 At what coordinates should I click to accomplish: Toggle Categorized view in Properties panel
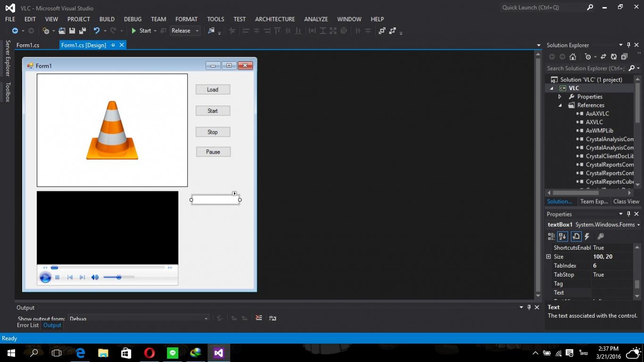[551, 237]
